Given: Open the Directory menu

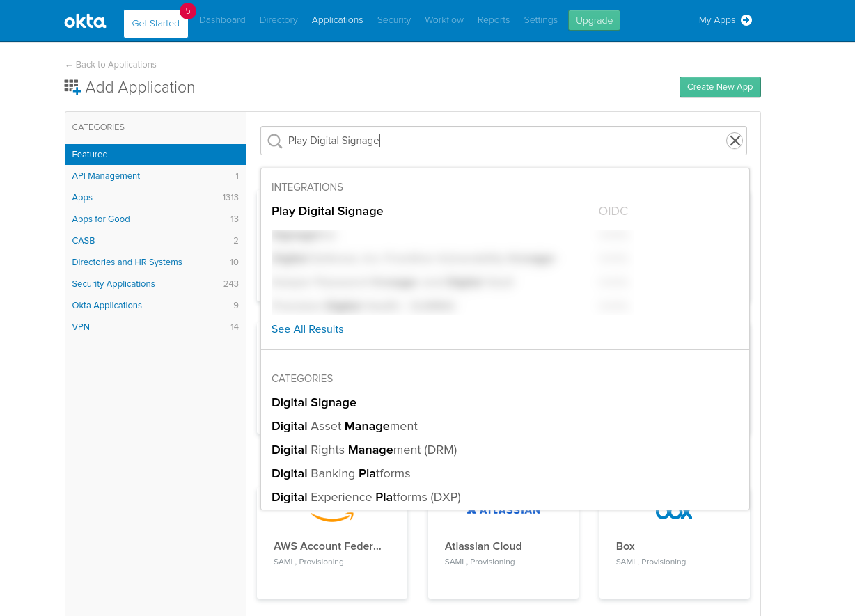Looking at the screenshot, I should (279, 20).
